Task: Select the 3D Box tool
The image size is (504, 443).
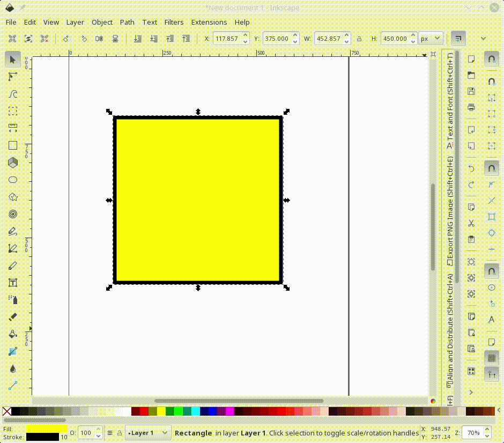Action: pyautogui.click(x=12, y=163)
